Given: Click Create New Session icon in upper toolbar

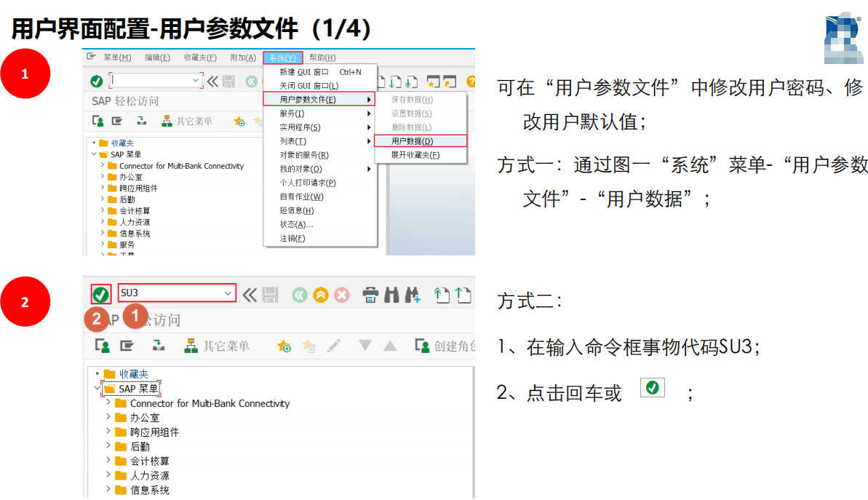Looking at the screenshot, I should 433,82.
